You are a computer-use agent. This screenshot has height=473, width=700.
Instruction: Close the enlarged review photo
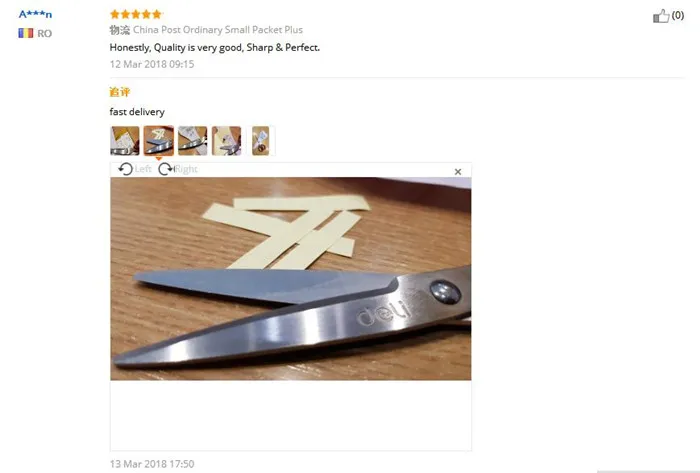tap(458, 172)
